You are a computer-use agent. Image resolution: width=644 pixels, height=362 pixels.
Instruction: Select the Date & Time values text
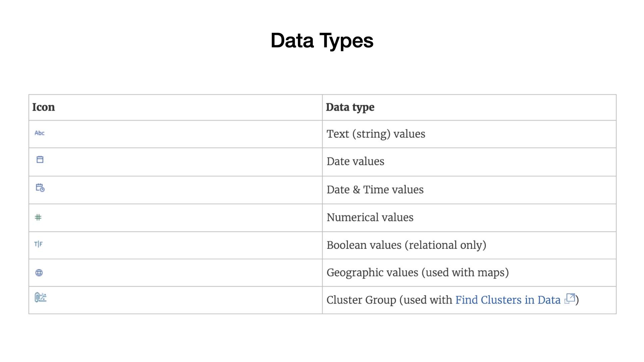(375, 190)
